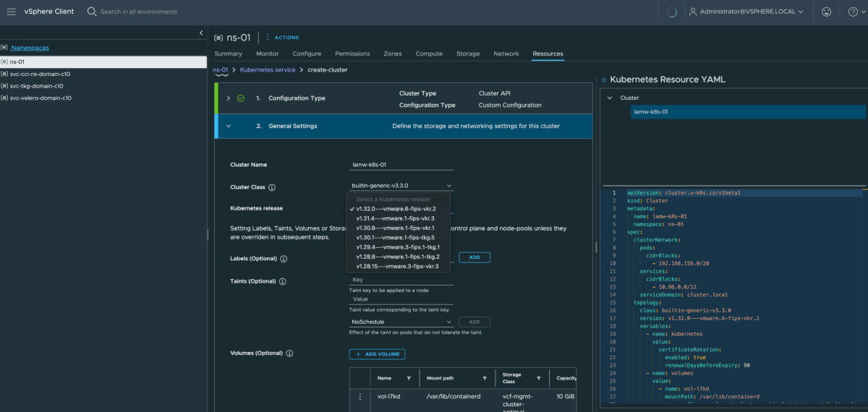Choose Kubernetes release v1.29.4---vmware.3-fips.1-tkg.1
This screenshot has width=868, height=412.
(x=398, y=247)
